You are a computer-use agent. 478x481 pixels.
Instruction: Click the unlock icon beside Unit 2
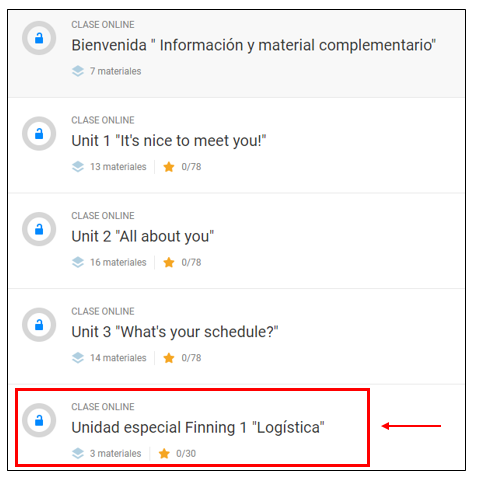[x=39, y=229]
